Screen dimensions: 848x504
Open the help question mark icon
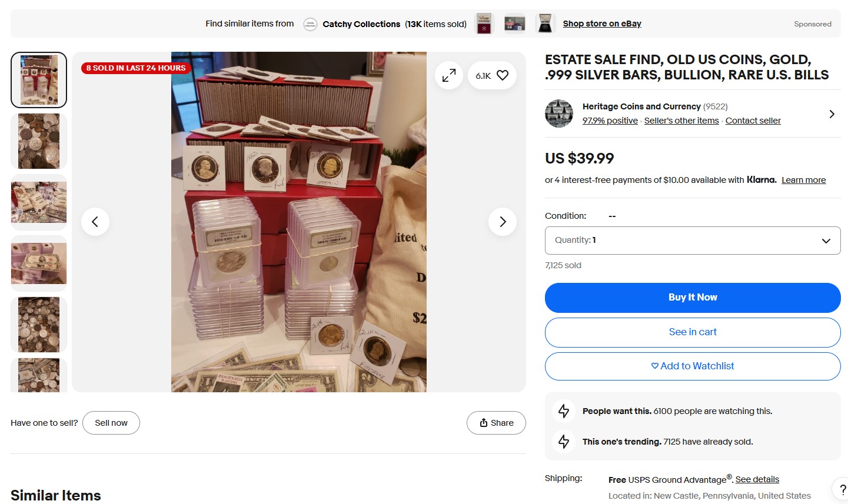click(842, 489)
